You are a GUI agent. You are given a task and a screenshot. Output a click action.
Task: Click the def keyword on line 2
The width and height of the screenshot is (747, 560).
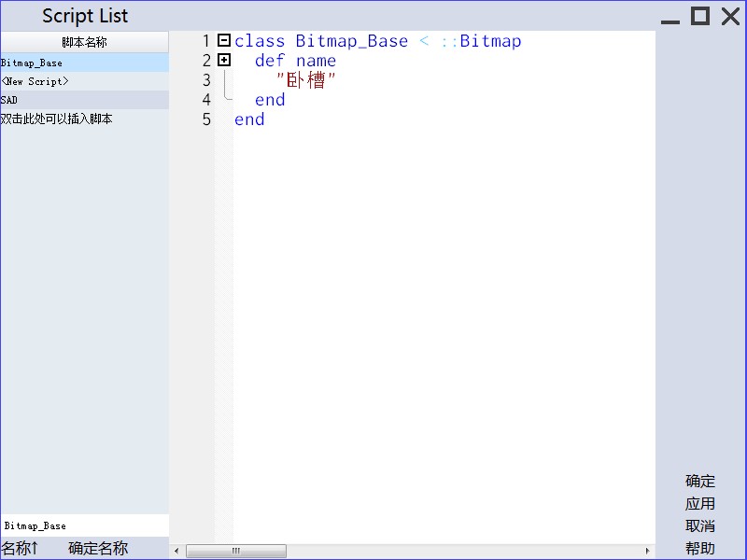click(270, 61)
